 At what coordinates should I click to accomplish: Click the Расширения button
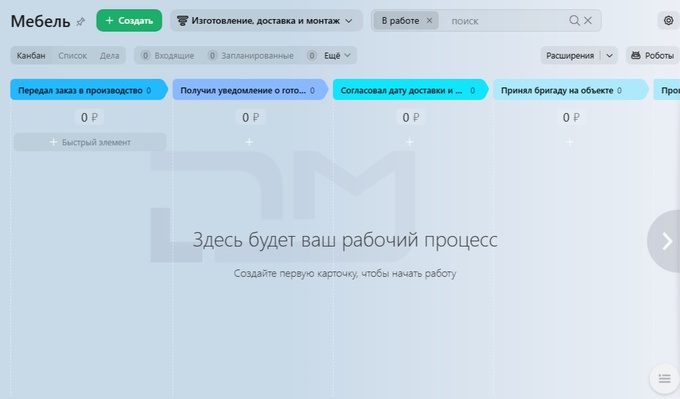point(570,56)
